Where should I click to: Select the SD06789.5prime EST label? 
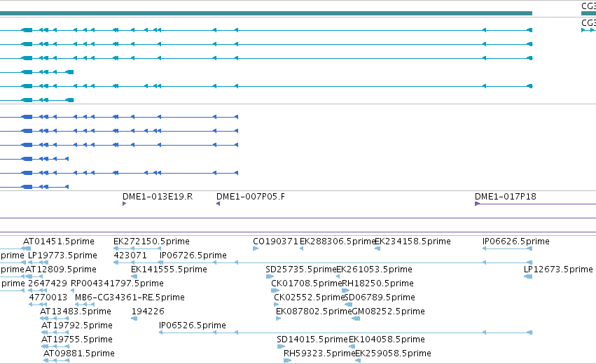tap(380, 297)
